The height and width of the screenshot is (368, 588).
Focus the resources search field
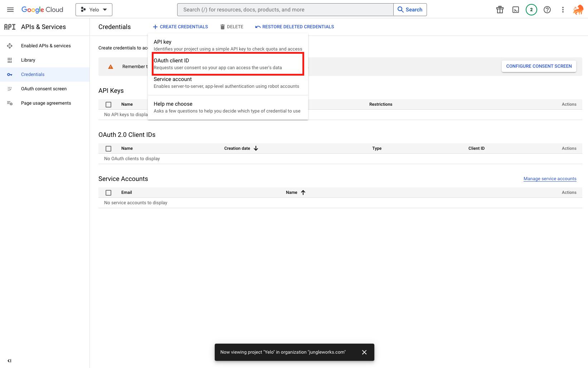point(285,10)
